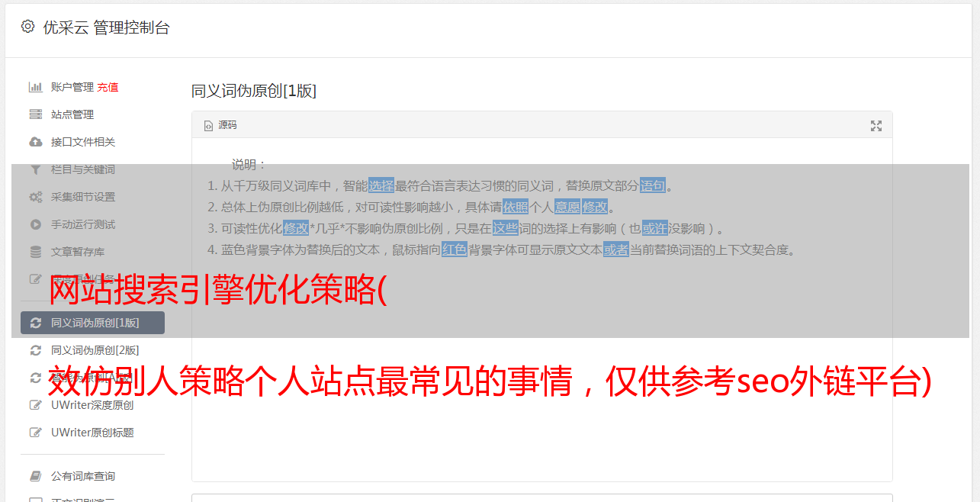Screen dimensions: 980x502
Task: Click the book icon beside 公有词库查询
Action: click(x=35, y=476)
